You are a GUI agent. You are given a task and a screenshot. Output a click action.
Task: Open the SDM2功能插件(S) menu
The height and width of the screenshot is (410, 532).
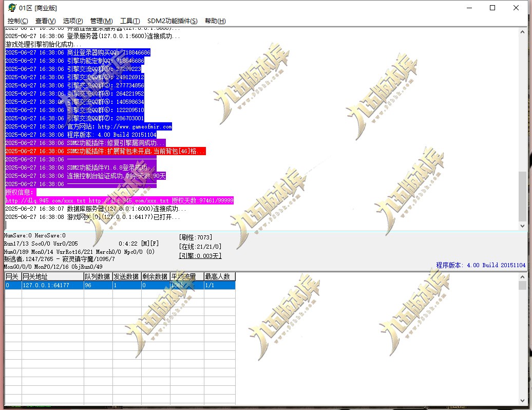(173, 21)
